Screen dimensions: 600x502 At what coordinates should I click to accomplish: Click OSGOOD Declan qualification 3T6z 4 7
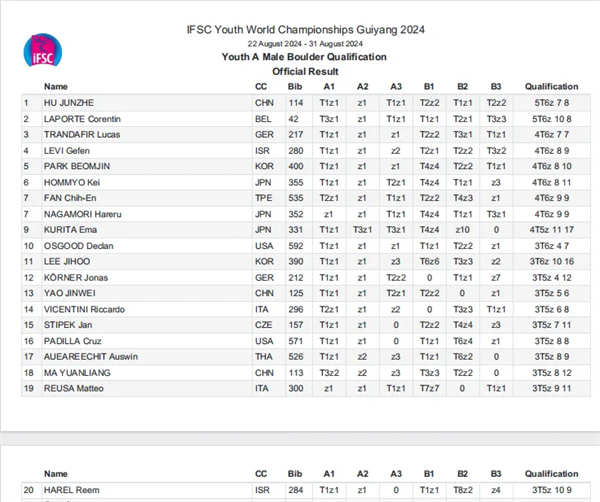[x=551, y=246]
